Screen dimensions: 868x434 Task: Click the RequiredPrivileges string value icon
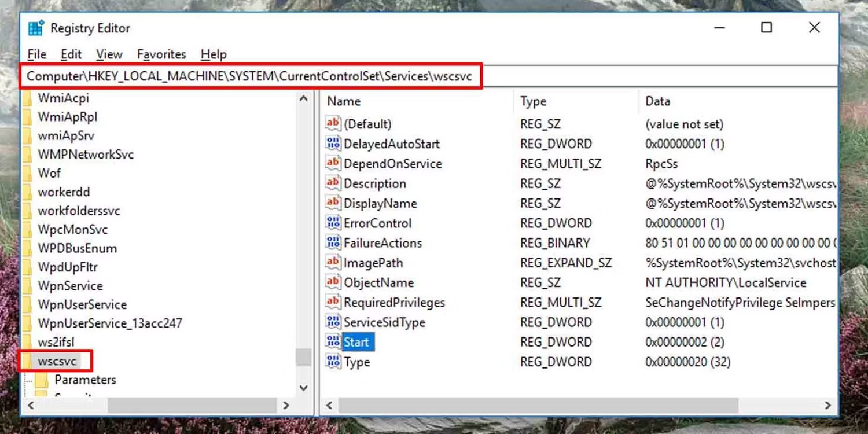(333, 302)
